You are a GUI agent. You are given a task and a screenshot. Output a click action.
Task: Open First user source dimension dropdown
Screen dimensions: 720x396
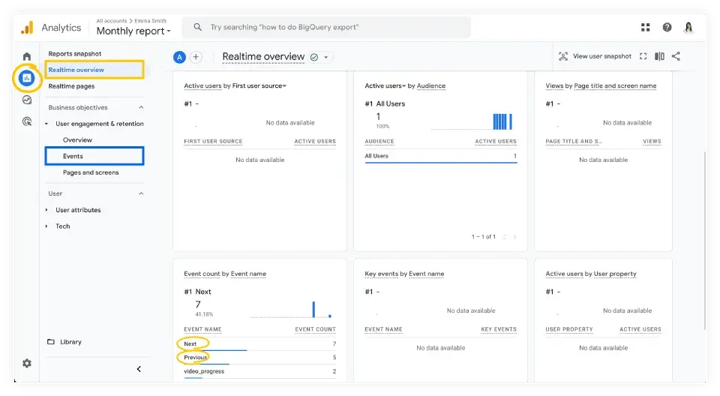coord(259,86)
